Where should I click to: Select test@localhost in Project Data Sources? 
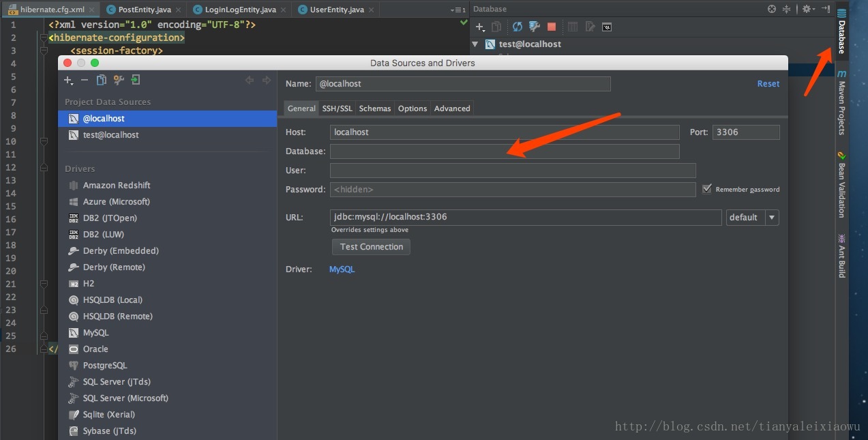tap(168, 135)
